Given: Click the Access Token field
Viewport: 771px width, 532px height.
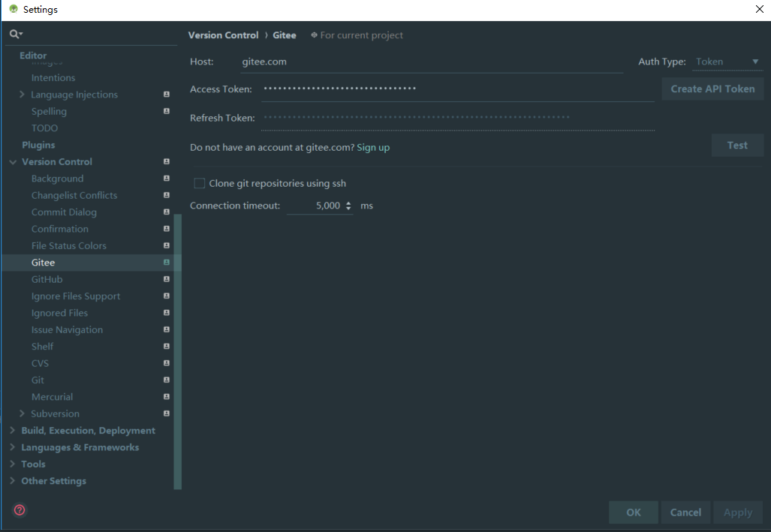Looking at the screenshot, I should point(458,89).
